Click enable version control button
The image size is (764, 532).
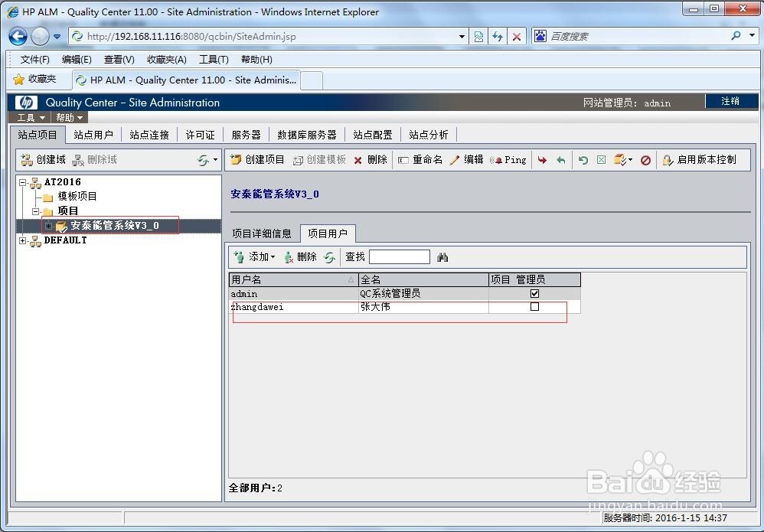[699, 160]
